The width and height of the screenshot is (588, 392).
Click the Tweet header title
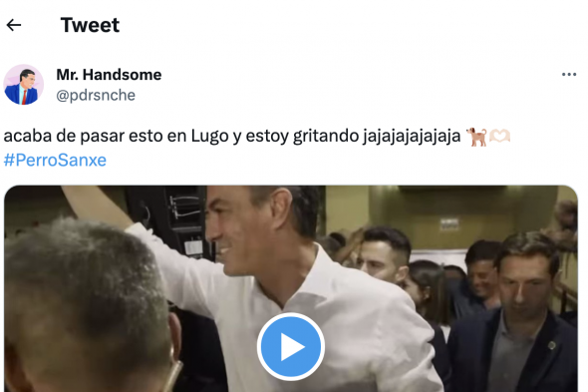coord(90,25)
